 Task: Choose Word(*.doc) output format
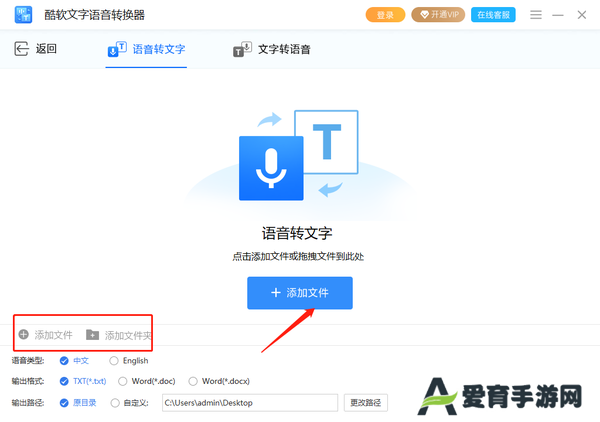tap(147, 381)
